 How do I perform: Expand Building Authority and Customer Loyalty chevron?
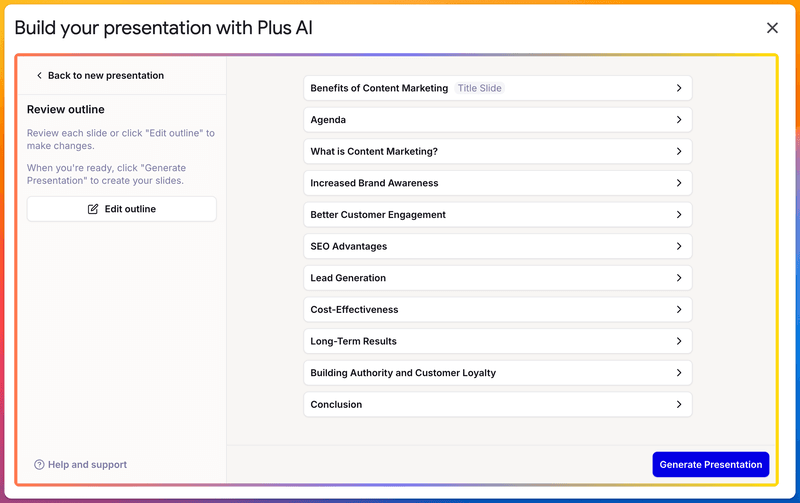pos(679,373)
